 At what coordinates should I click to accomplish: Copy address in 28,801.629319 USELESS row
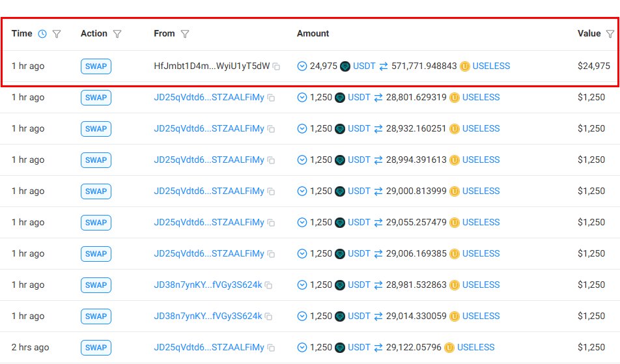pyautogui.click(x=271, y=98)
